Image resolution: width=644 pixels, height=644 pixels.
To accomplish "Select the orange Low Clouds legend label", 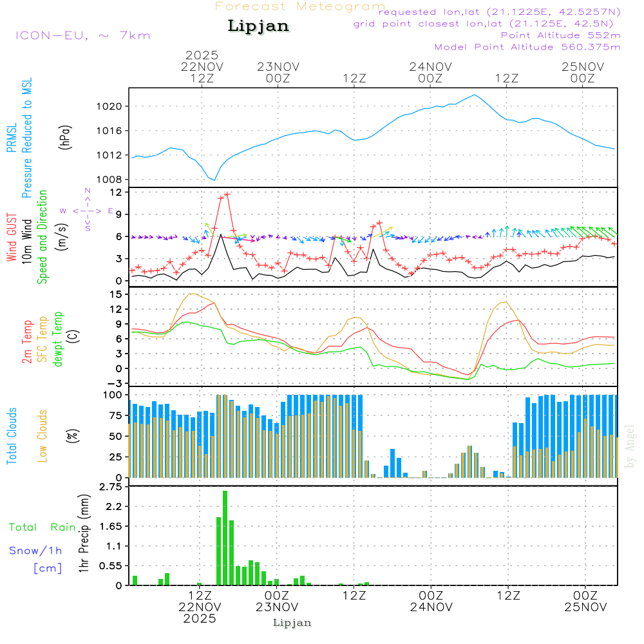I will (x=43, y=436).
